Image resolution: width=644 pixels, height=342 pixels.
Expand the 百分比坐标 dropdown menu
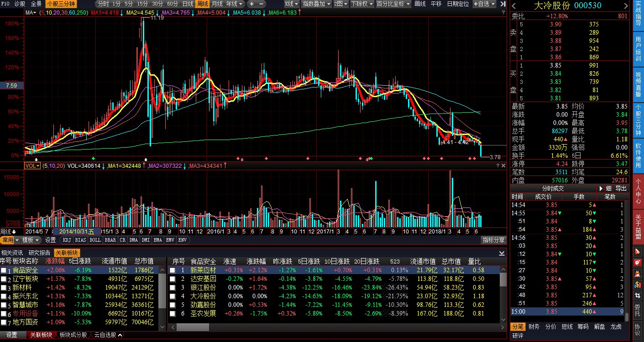click(393, 4)
